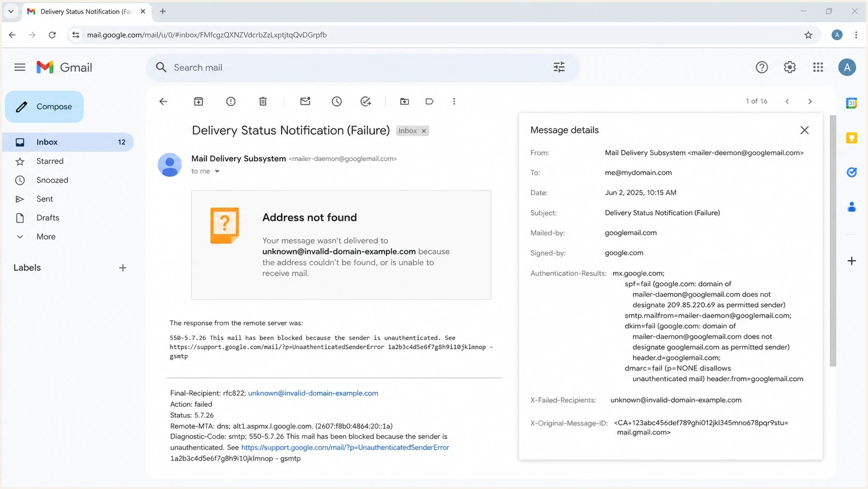Add email to Tasks

tap(366, 101)
